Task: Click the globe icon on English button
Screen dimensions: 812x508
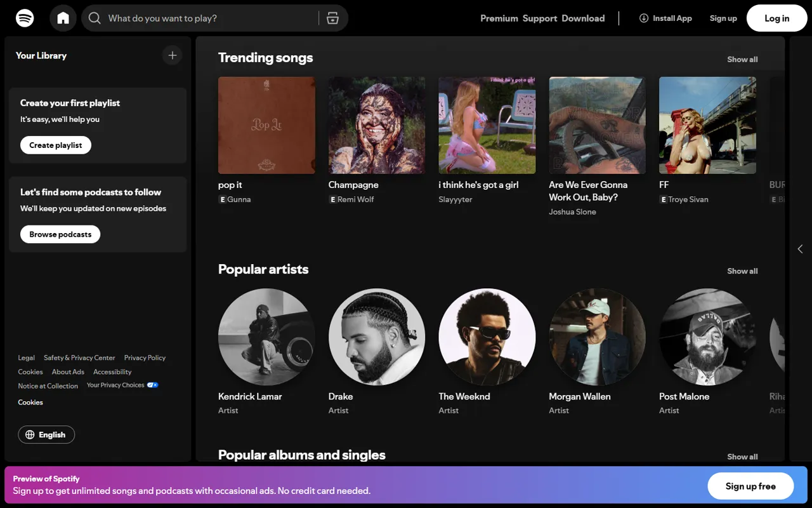Action: [30, 435]
